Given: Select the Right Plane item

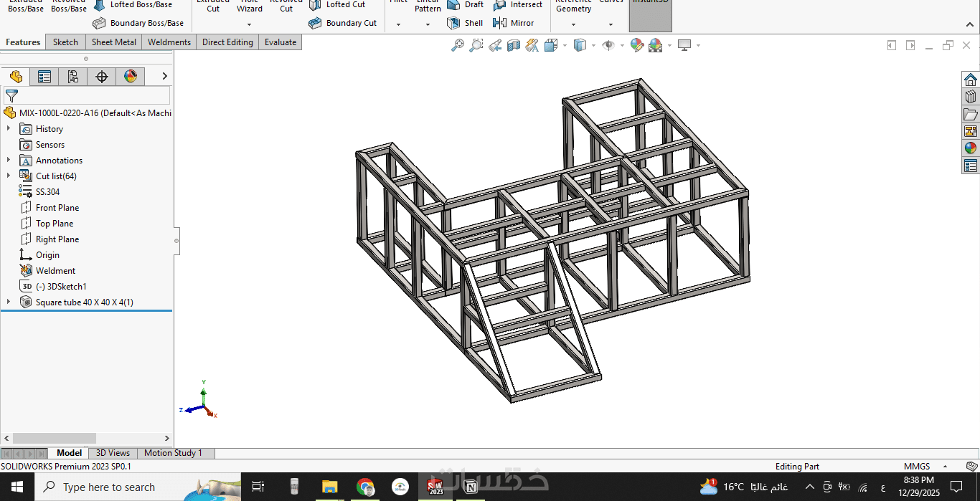Looking at the screenshot, I should pos(50,239).
